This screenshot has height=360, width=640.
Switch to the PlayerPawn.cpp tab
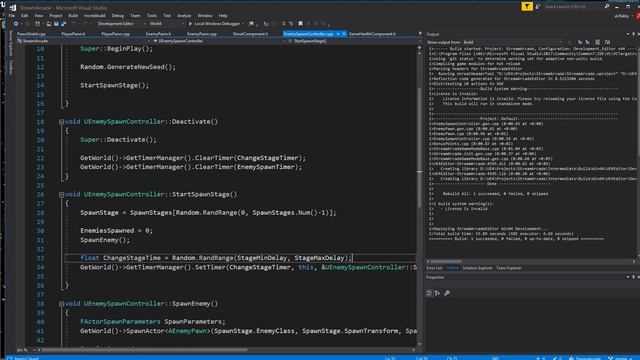[x=116, y=34]
